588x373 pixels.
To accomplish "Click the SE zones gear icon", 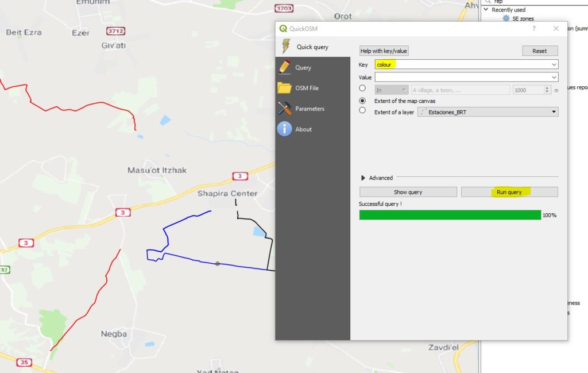I will pyautogui.click(x=506, y=18).
